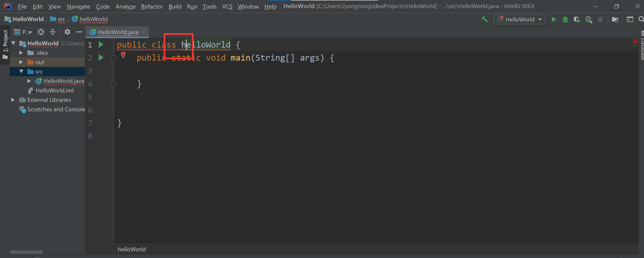Open src in the breadcrumb bar
Viewport: 644px width, 258px height.
coord(61,19)
